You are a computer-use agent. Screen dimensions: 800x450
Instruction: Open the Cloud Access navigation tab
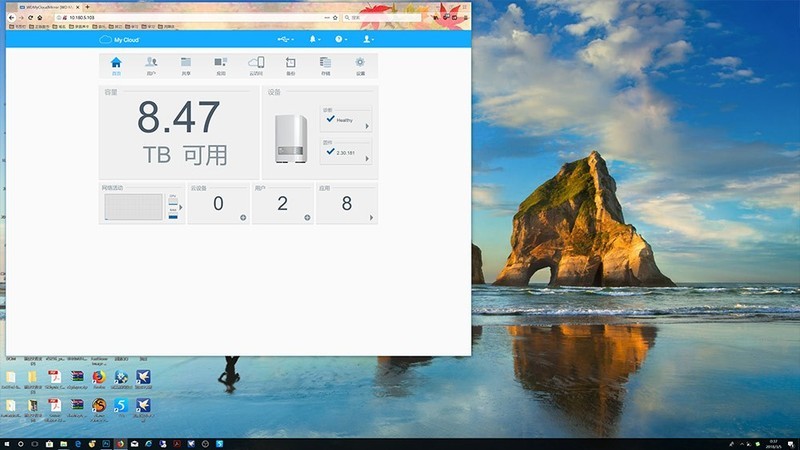(256, 66)
